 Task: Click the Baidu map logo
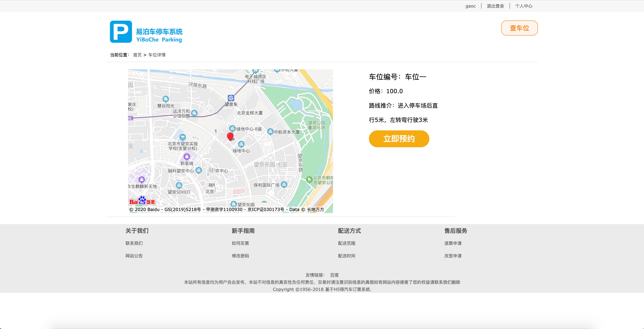pos(142,201)
